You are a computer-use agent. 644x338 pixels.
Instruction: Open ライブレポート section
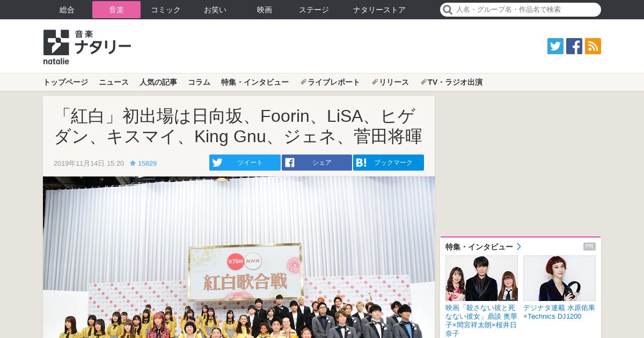330,82
